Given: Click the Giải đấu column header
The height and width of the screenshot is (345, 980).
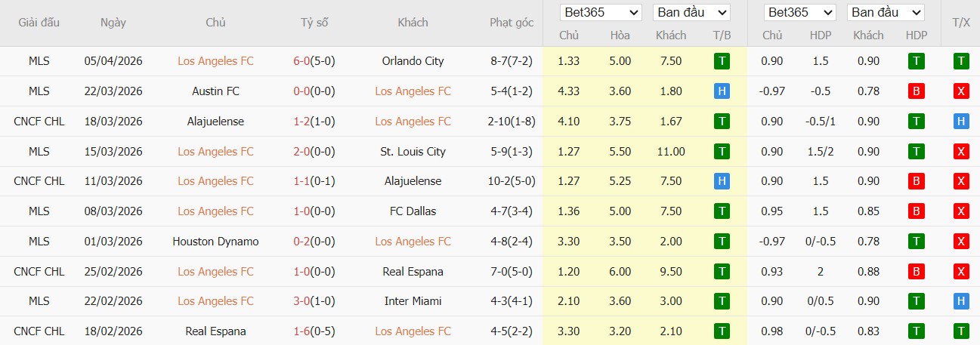Looking at the screenshot, I should pos(39,23).
